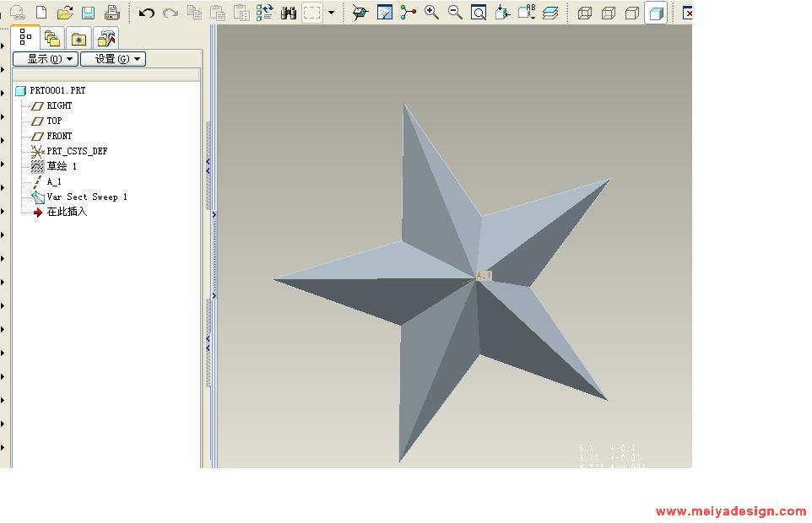Click the Zoom In magnifier
The image size is (812, 523).
pos(431,13)
